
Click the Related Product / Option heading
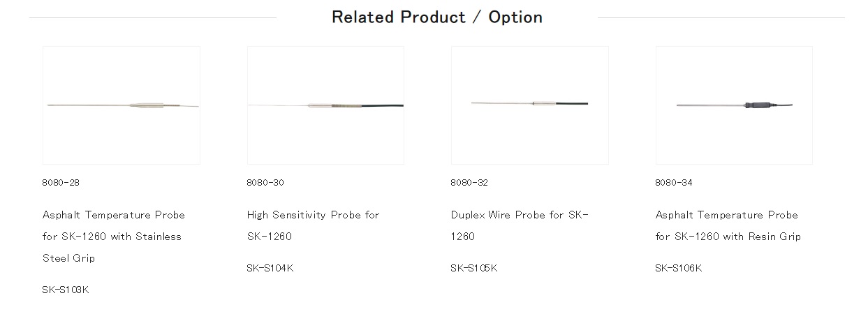(437, 17)
